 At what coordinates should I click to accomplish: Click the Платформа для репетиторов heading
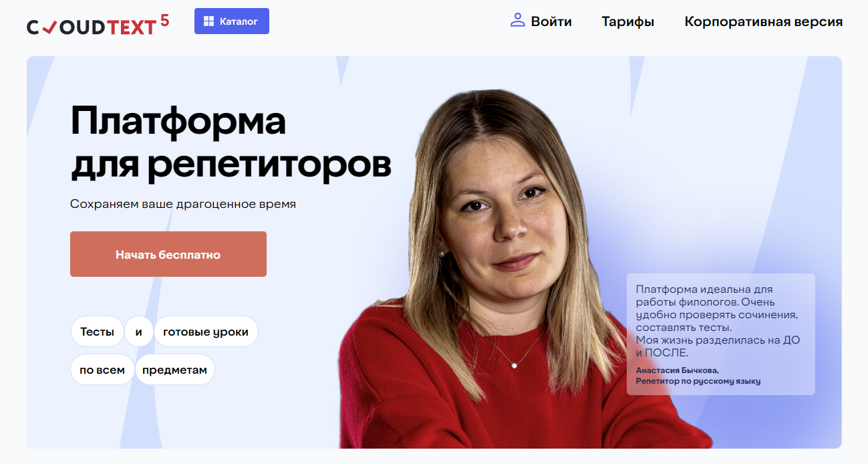point(231,142)
